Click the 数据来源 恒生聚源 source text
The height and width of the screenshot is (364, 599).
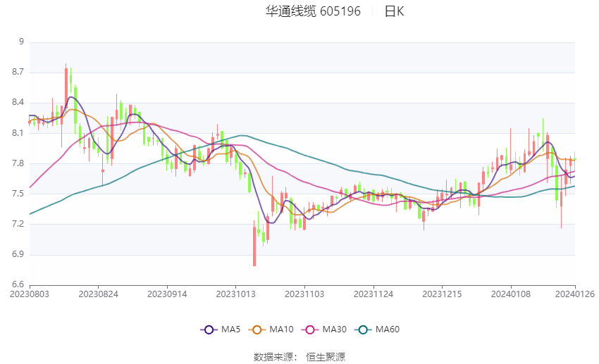click(x=299, y=357)
